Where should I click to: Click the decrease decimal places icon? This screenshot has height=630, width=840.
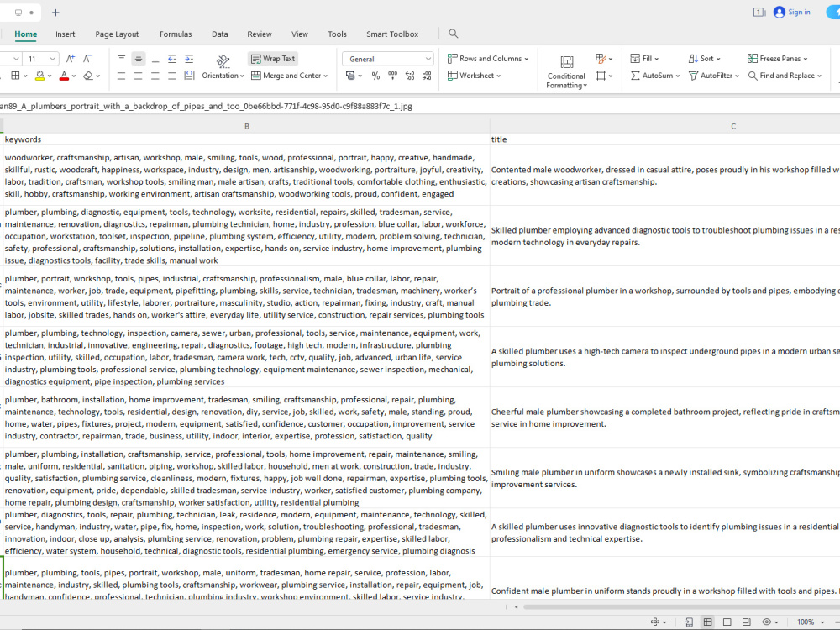coord(427,76)
